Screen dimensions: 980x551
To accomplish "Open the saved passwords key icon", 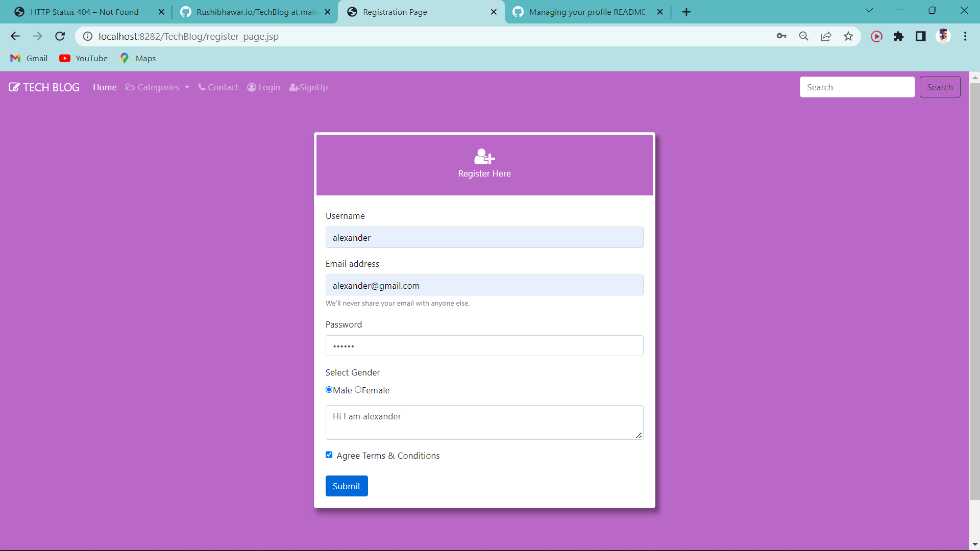I will click(781, 36).
